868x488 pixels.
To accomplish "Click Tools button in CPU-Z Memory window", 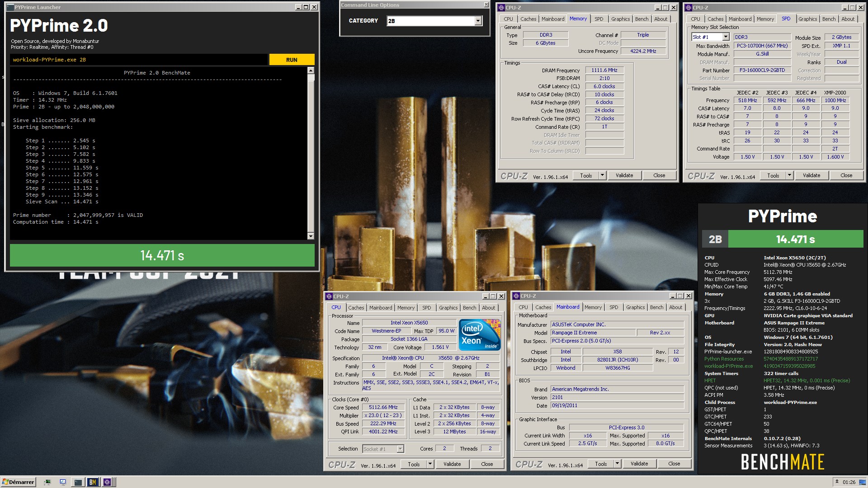I will click(x=586, y=175).
